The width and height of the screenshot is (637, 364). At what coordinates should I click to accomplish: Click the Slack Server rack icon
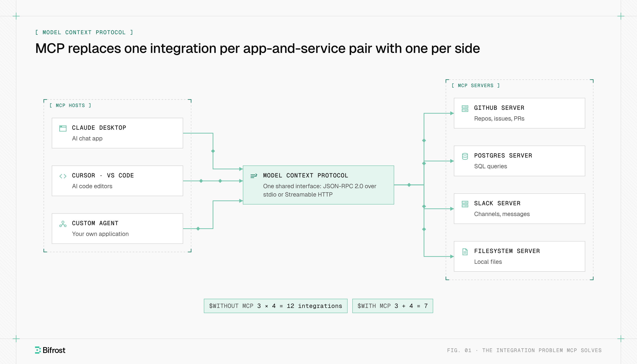tap(465, 204)
